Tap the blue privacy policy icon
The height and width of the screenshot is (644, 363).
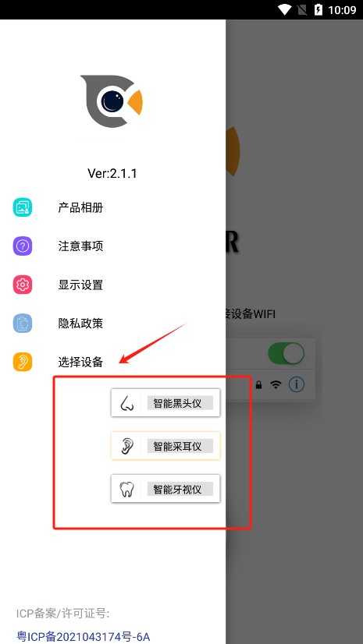[22, 324]
